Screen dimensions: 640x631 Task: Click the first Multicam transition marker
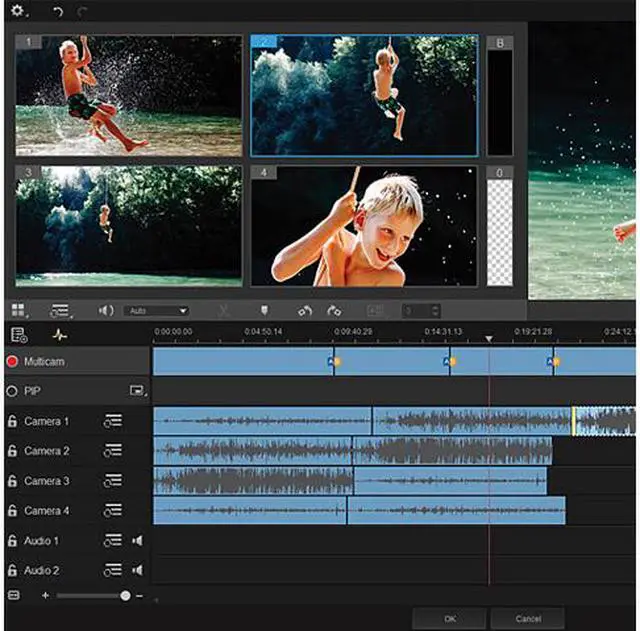(334, 361)
